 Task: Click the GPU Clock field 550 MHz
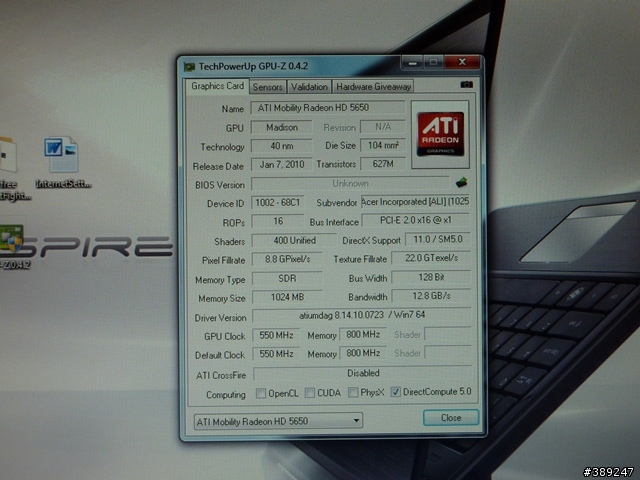pyautogui.click(x=276, y=335)
